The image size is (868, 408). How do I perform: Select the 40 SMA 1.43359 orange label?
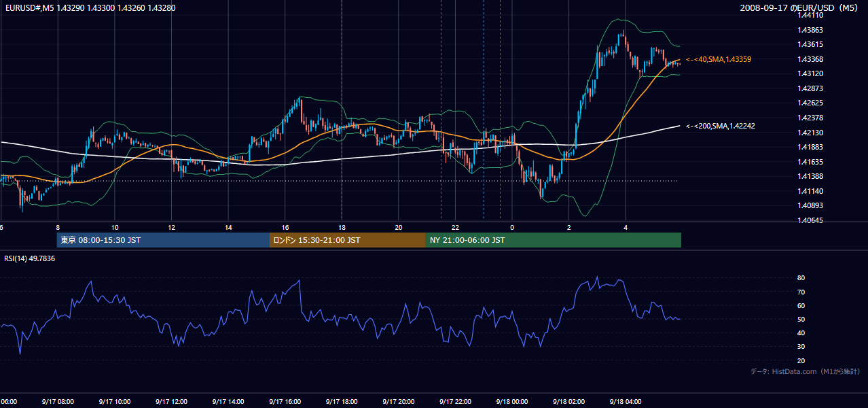[x=719, y=60]
